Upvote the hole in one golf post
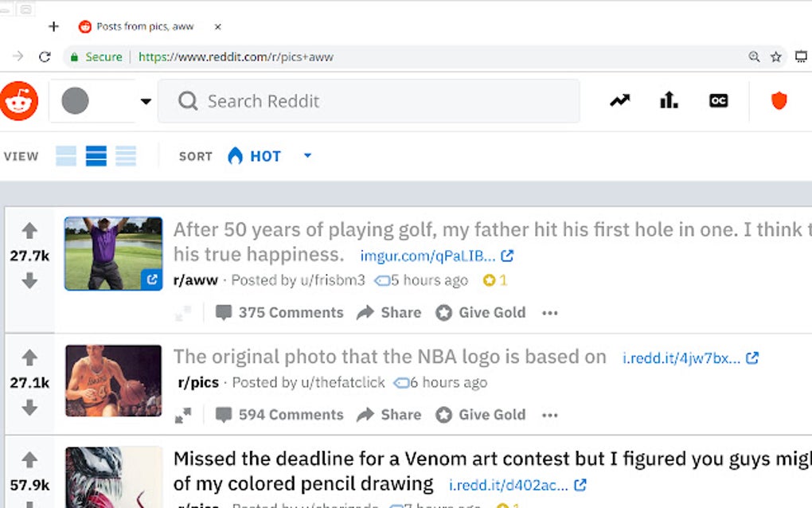Image resolution: width=812 pixels, height=508 pixels. tap(29, 231)
